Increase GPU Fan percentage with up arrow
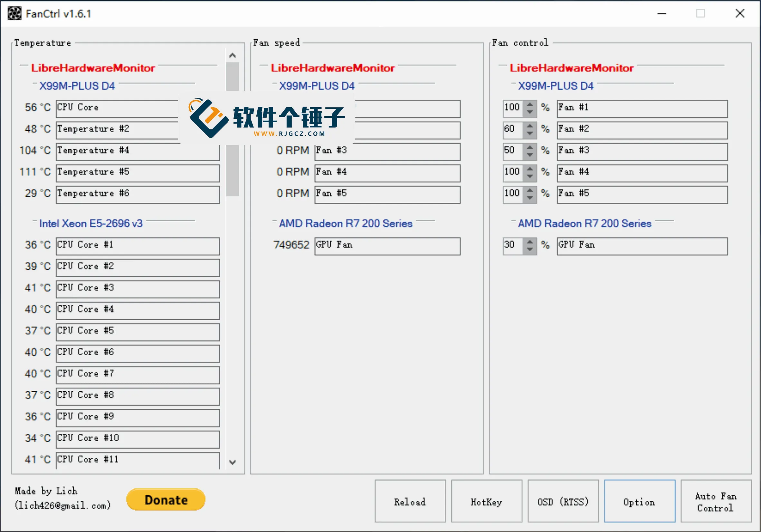The height and width of the screenshot is (532, 761). click(x=530, y=242)
